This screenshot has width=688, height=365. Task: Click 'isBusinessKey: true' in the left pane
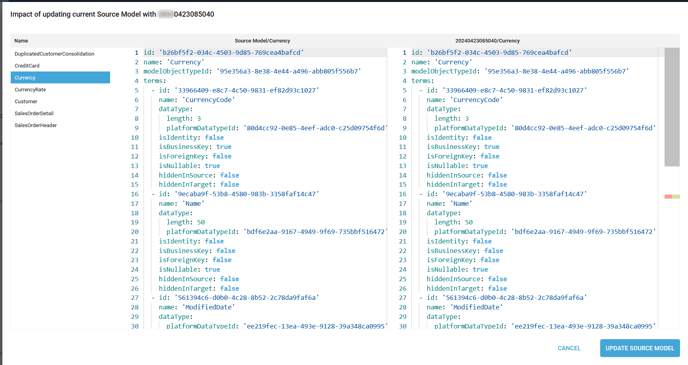pyautogui.click(x=195, y=147)
